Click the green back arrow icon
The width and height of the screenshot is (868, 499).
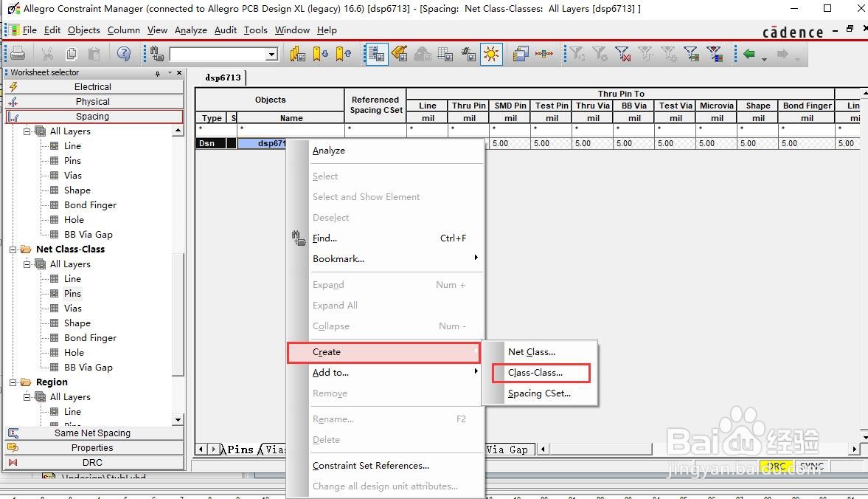click(749, 54)
